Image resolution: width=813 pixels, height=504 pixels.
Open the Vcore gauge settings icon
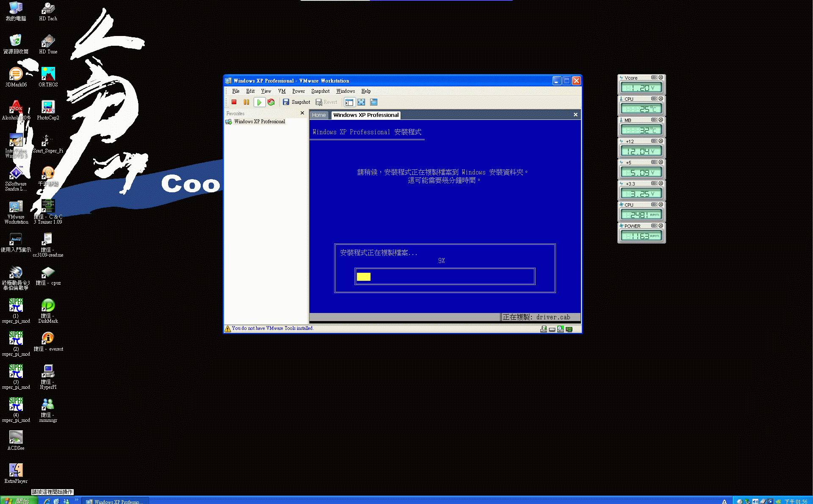[x=654, y=78]
